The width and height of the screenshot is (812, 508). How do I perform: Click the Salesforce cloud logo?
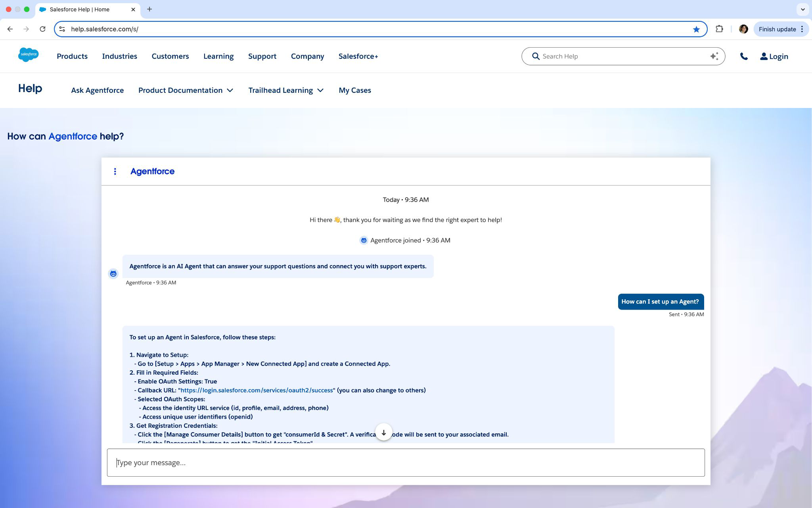coord(29,54)
